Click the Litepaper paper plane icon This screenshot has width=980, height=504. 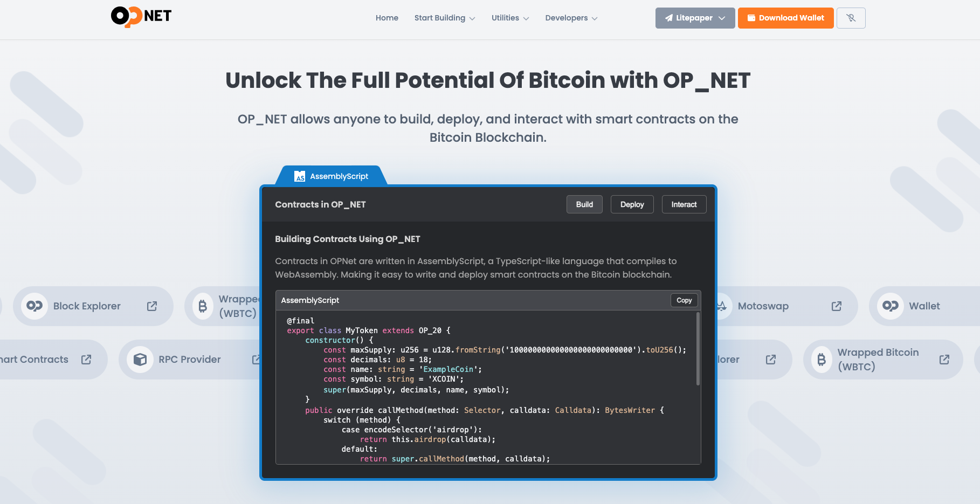click(669, 18)
